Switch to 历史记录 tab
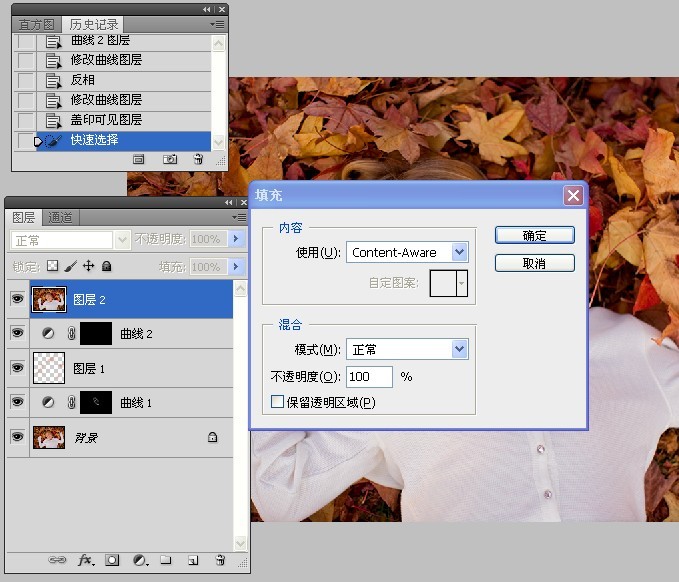The height and width of the screenshot is (582, 679). [x=94, y=25]
